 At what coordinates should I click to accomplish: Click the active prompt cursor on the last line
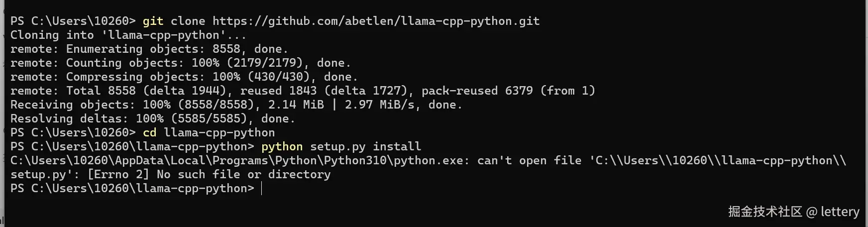(x=262, y=188)
